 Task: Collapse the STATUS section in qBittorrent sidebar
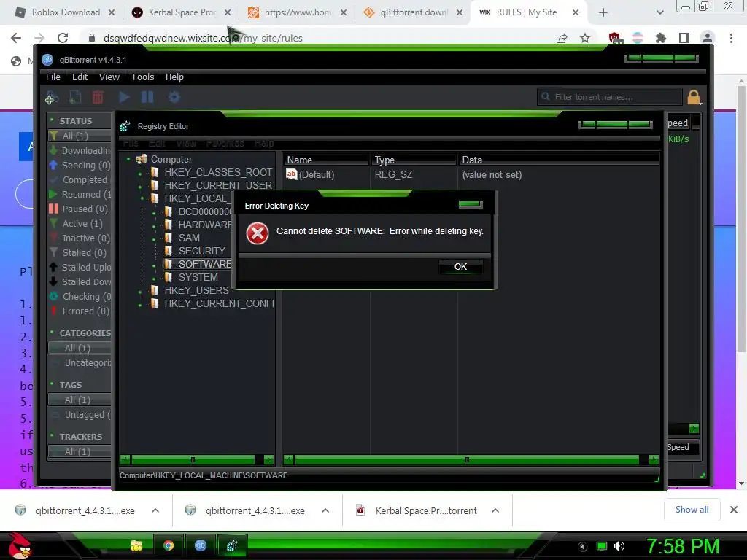[53, 120]
